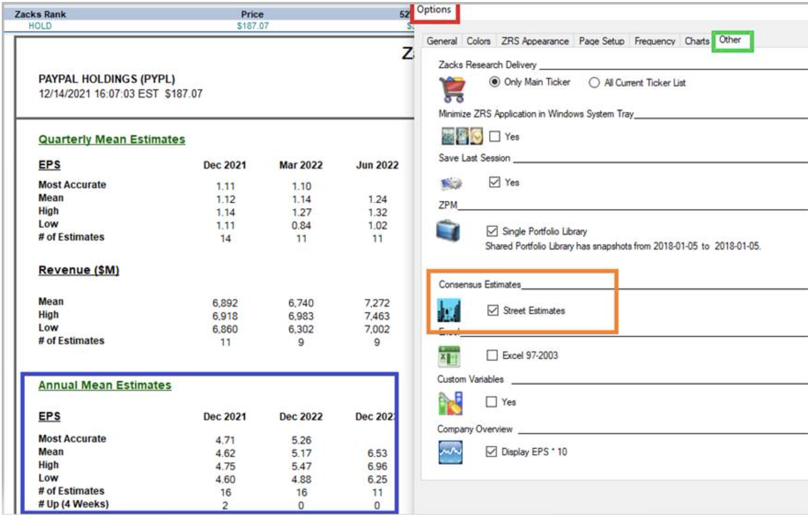The height and width of the screenshot is (518, 812).
Task: Select All Current Ticker List radio button
Action: click(x=594, y=83)
